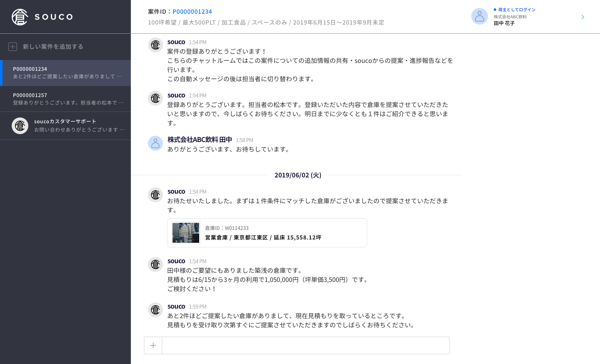Click the souco avatar next to the 1:59 PM message
The image size is (600, 364).
(x=155, y=310)
